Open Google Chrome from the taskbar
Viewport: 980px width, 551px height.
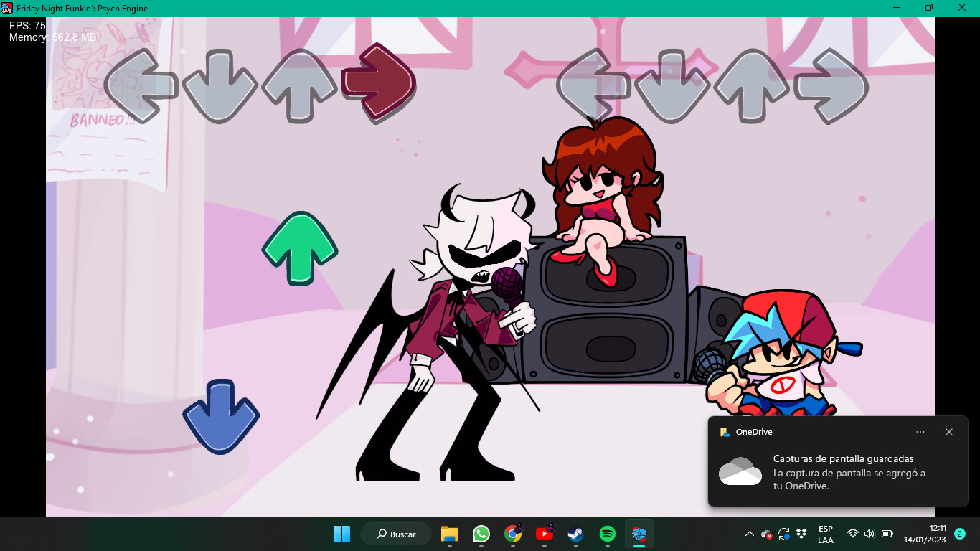(x=513, y=534)
